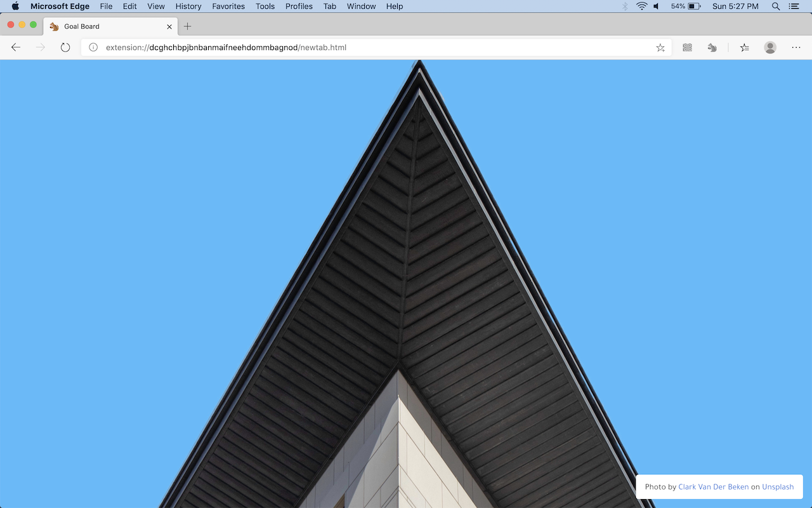This screenshot has height=508, width=812.
Task: Select the Goal Board tab
Action: tap(111, 27)
